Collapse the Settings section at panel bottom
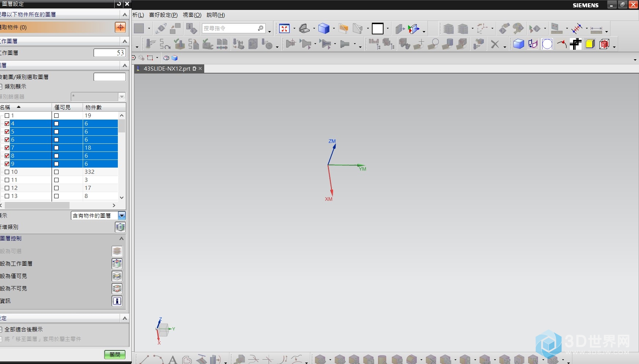 [x=125, y=318]
